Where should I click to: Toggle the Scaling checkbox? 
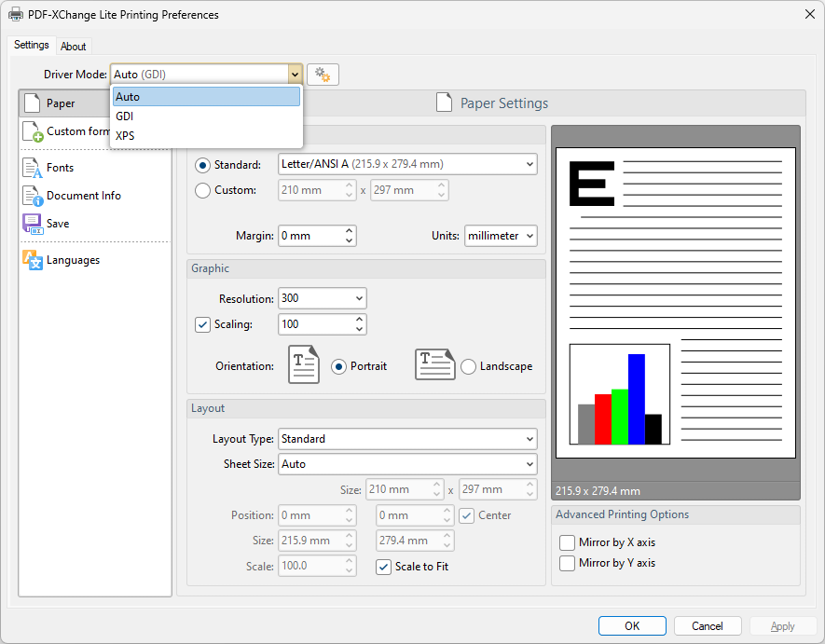pos(202,324)
